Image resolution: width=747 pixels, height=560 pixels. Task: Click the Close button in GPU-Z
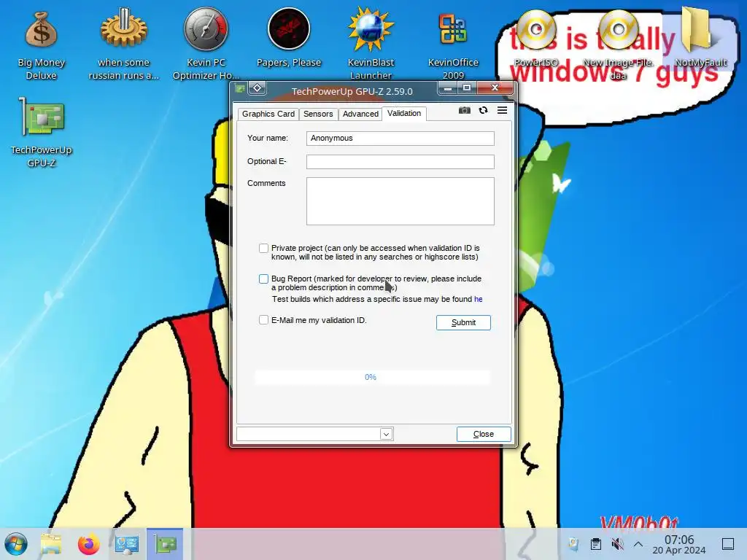[484, 434]
